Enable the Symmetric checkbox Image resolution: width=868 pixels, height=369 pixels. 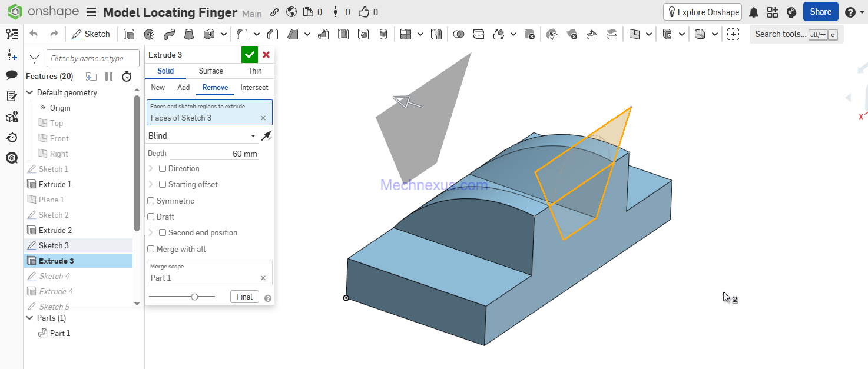point(151,201)
